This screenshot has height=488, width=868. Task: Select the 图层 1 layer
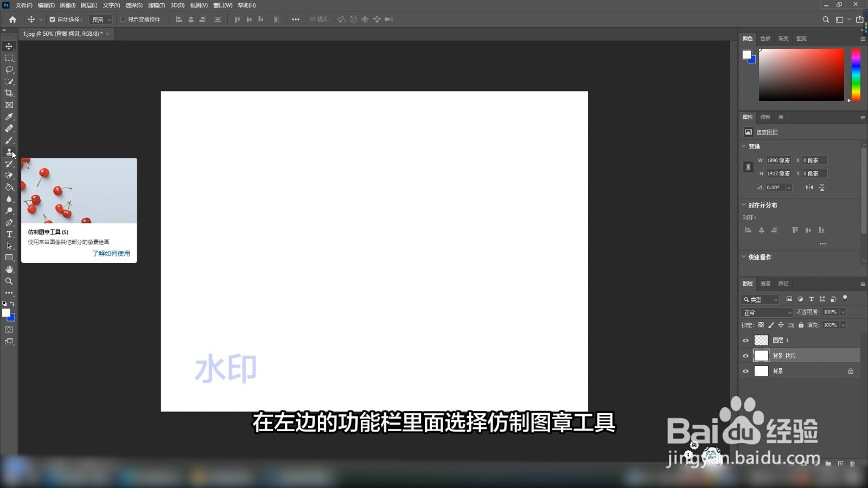pos(781,340)
